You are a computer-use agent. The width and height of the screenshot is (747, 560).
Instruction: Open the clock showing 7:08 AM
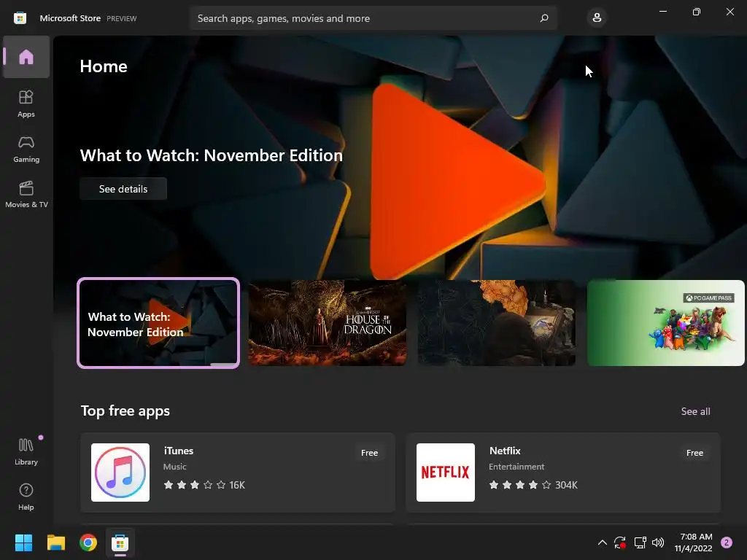click(693, 542)
